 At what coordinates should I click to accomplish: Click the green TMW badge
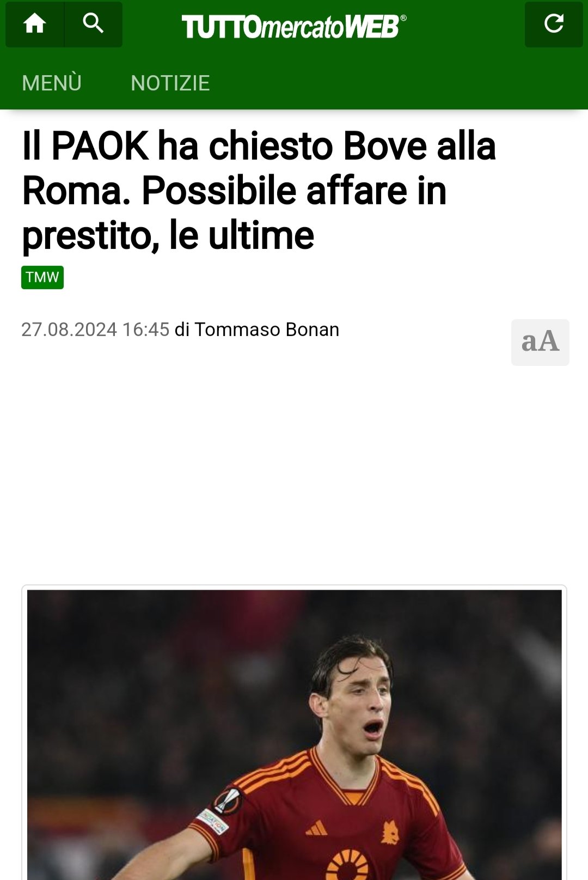[x=42, y=277]
